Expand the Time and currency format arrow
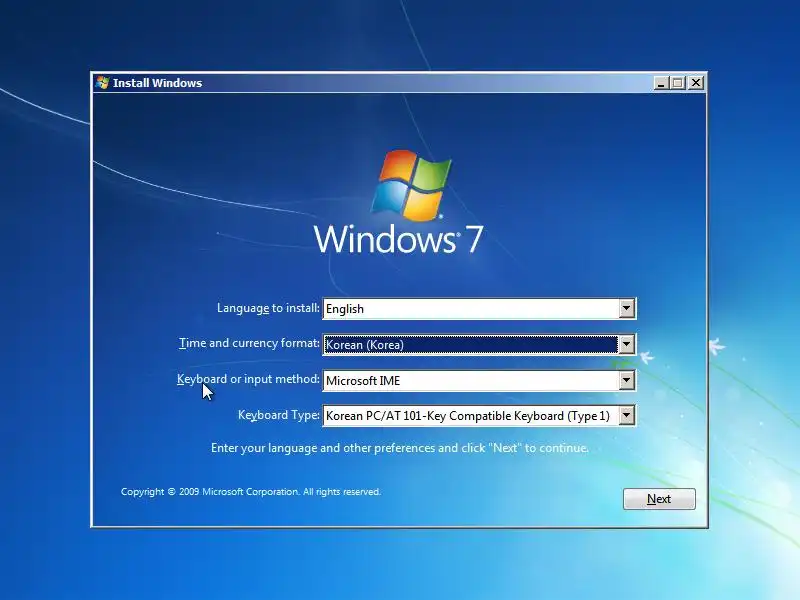Screen dimensions: 800x600 coord(627,345)
